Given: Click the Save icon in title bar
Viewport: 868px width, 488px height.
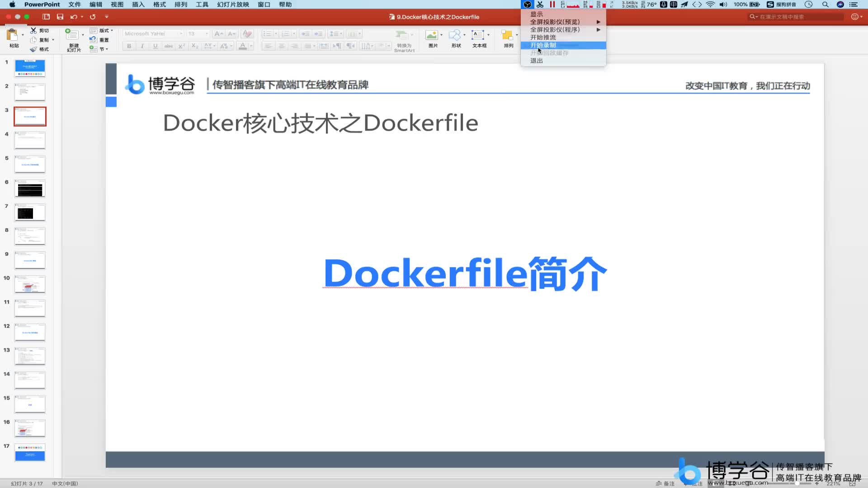Looking at the screenshot, I should (60, 17).
